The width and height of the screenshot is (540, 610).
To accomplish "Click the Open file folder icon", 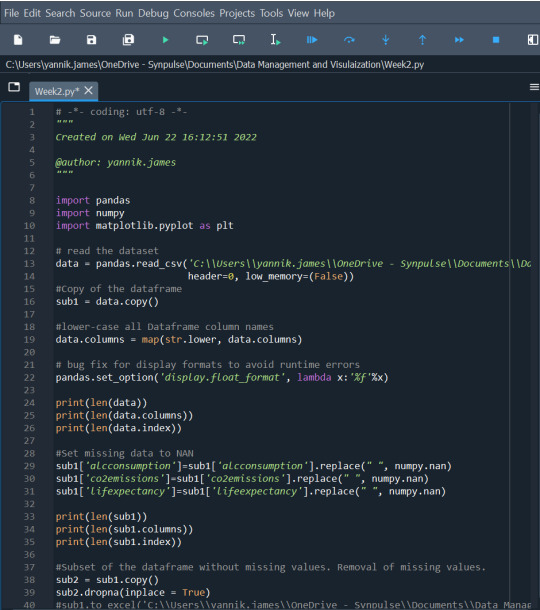I will coord(55,40).
